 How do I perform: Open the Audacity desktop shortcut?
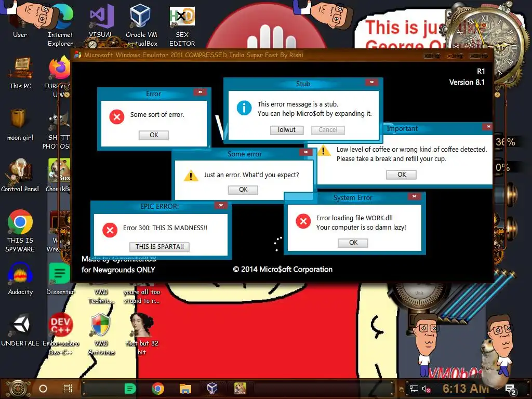coord(20,278)
